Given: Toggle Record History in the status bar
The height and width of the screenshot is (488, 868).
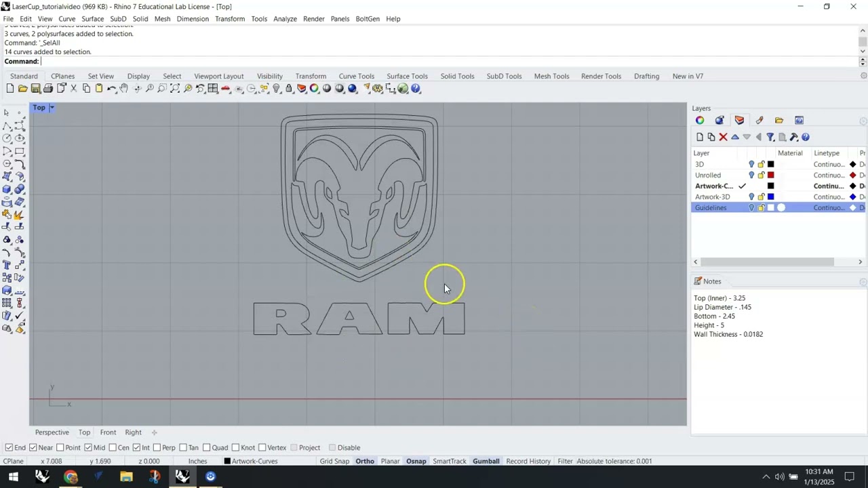Looking at the screenshot, I should (528, 461).
